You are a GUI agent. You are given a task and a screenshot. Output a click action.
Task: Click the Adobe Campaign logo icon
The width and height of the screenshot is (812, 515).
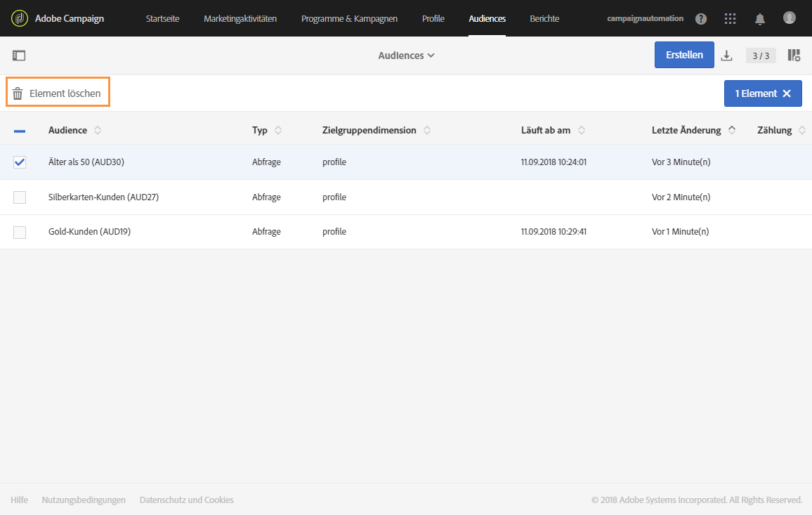19,18
